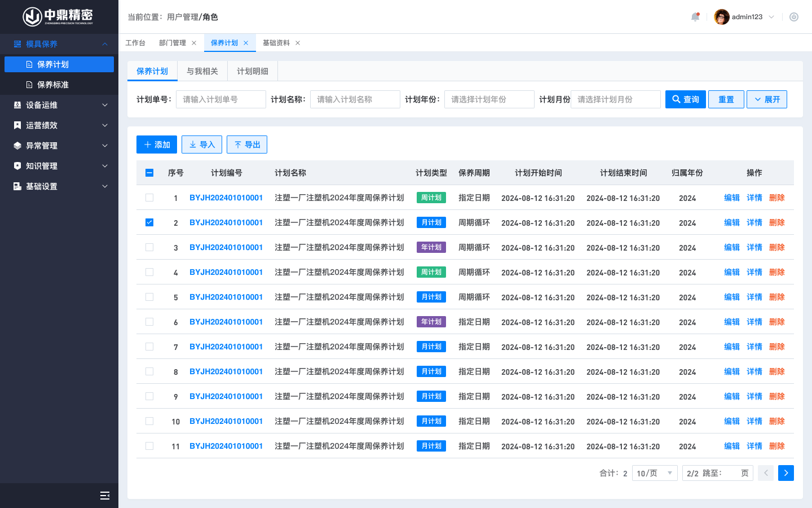This screenshot has width=812, height=508.
Task: Go to next page arrow
Action: 785,473
